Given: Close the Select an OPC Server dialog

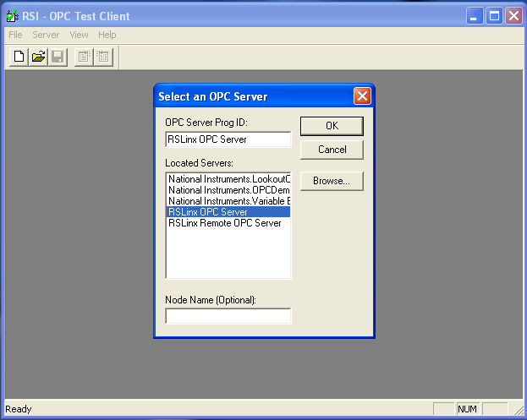Looking at the screenshot, I should tap(362, 96).
